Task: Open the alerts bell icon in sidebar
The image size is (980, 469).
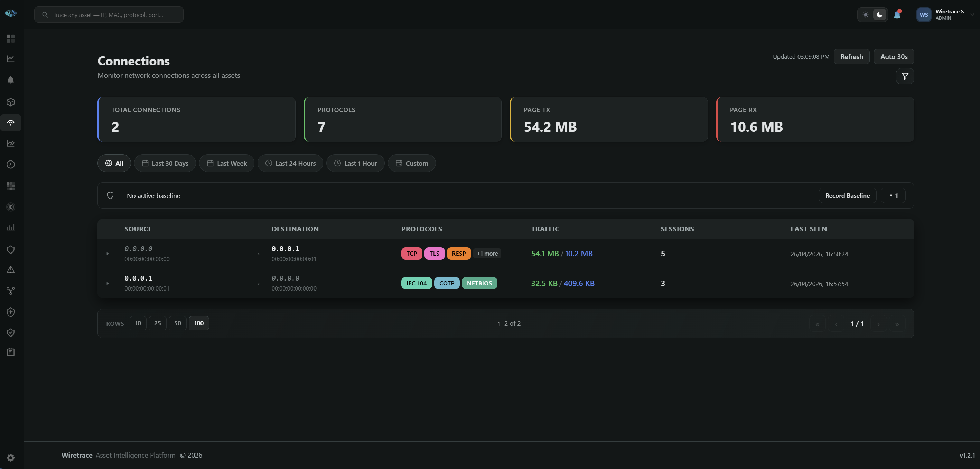Action: point(11,80)
